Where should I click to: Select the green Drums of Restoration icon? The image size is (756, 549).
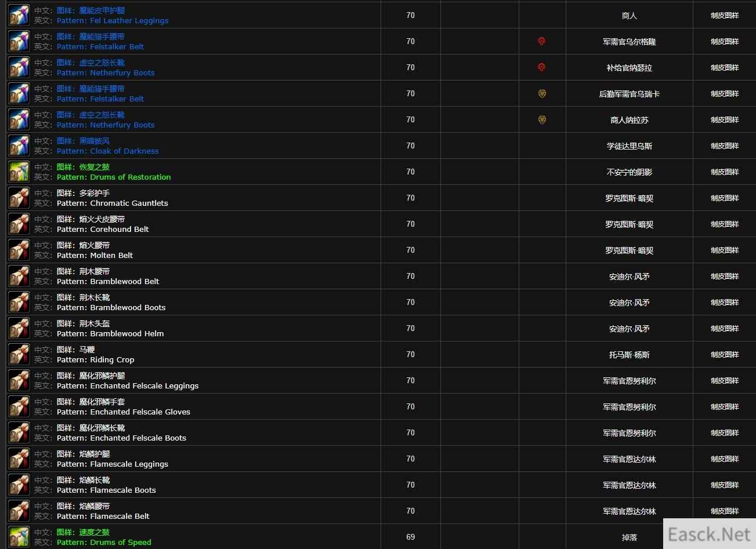coord(19,172)
